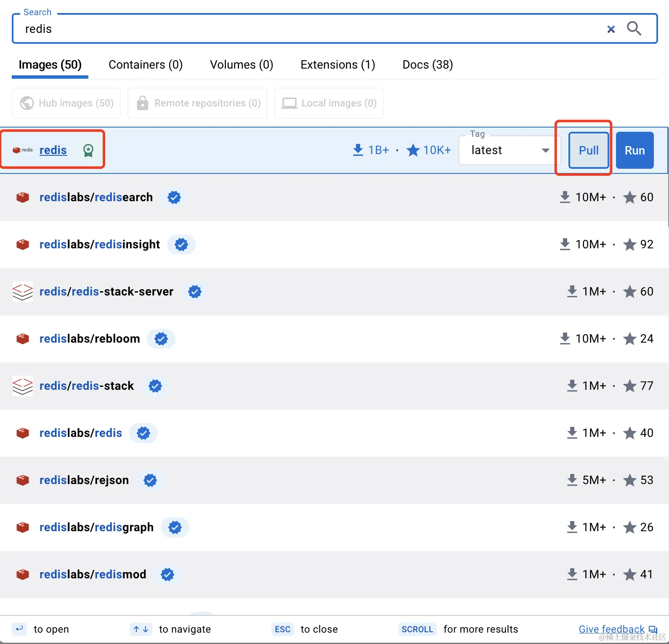Clear the search field with the X icon

[x=611, y=29]
